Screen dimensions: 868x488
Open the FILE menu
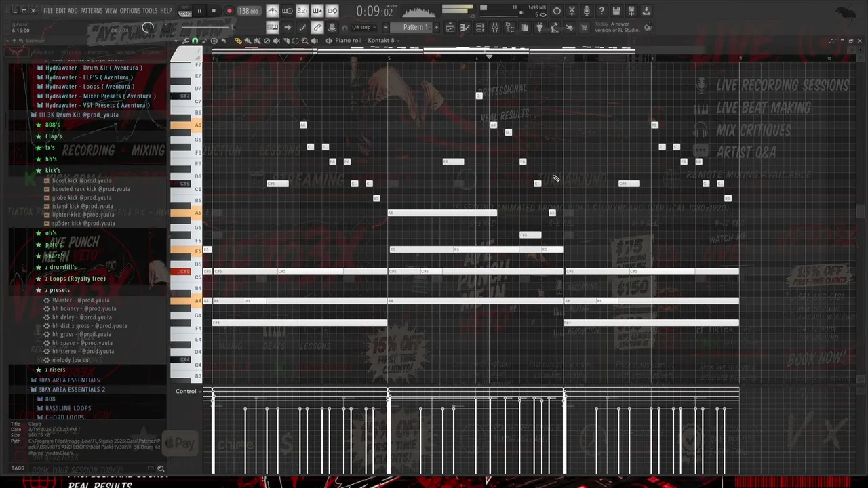point(48,11)
